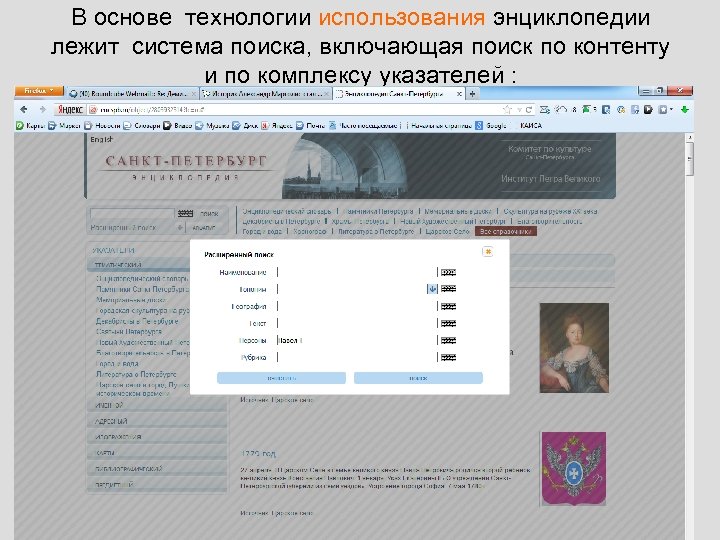Click the поиск button beside site search box

tap(209, 214)
